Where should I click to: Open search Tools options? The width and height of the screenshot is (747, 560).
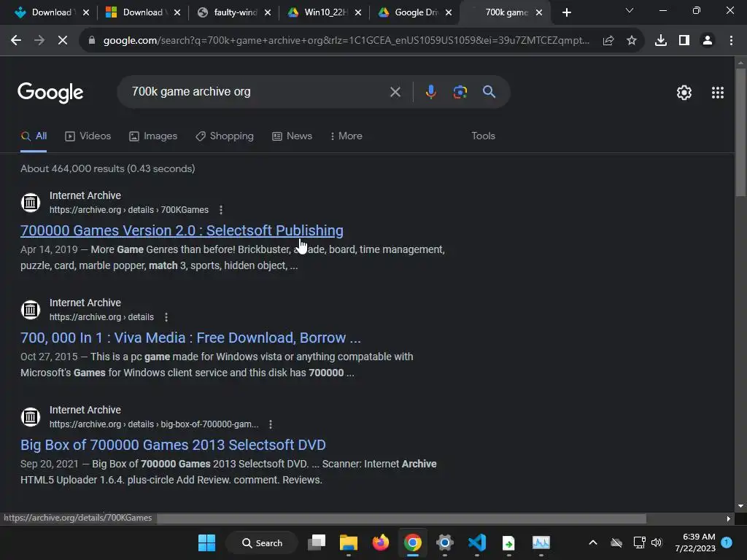click(483, 136)
